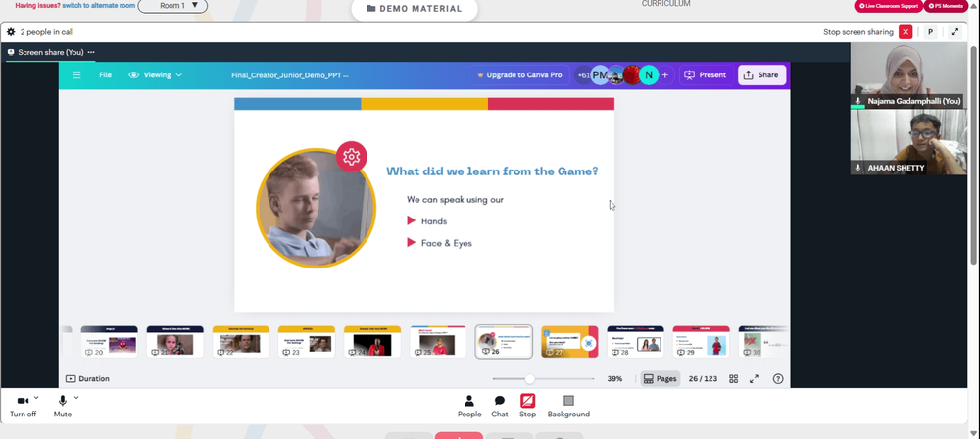The image size is (980, 439).
Task: Open the Demo Material tab
Action: click(415, 9)
